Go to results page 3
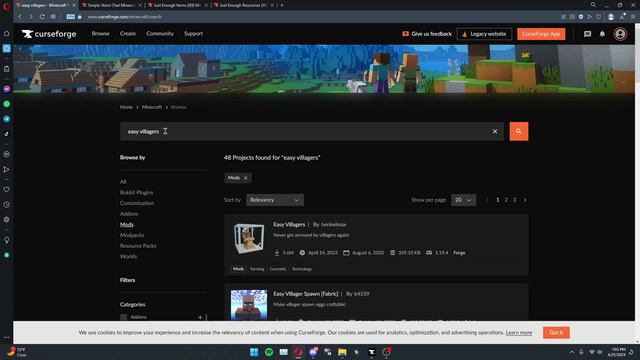The image size is (640, 360). click(x=515, y=200)
